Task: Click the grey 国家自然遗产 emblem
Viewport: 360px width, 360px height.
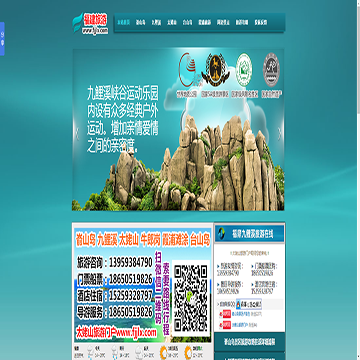Action: tap(271, 70)
